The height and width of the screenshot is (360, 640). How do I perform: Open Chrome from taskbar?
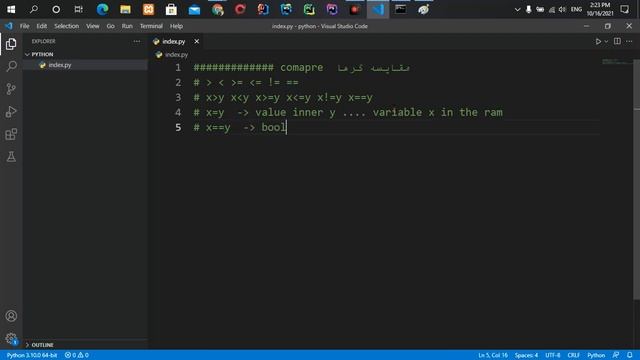click(x=218, y=9)
